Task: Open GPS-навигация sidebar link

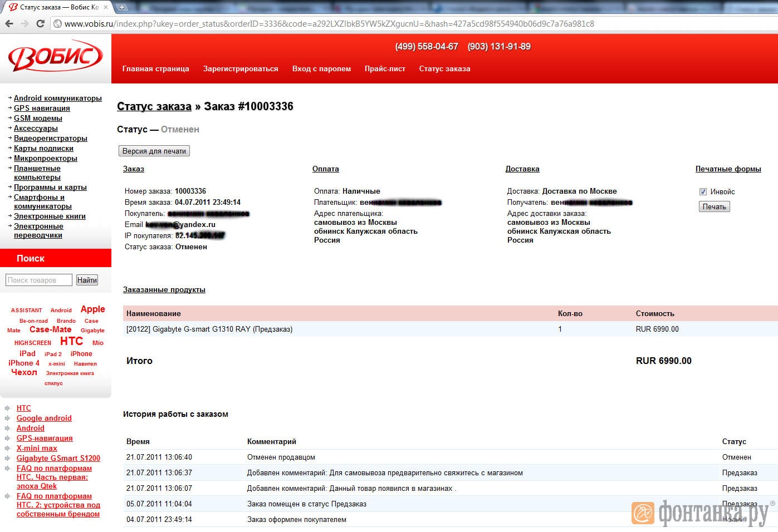Action: click(45, 438)
